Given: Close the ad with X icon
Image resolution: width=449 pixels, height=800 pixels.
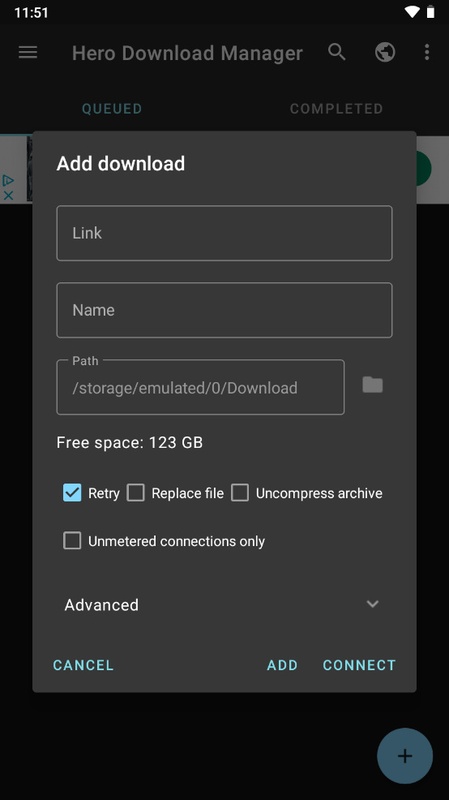Looking at the screenshot, I should tap(8, 195).
